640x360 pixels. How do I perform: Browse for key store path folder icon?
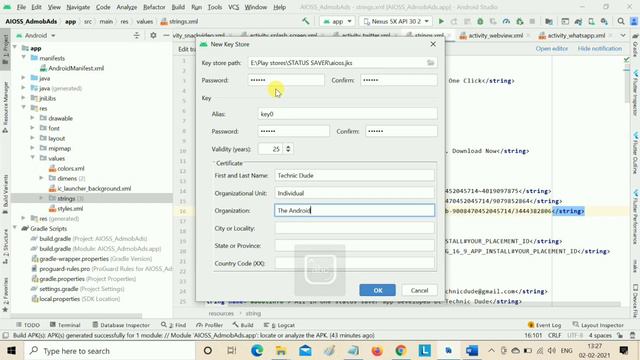(x=431, y=63)
